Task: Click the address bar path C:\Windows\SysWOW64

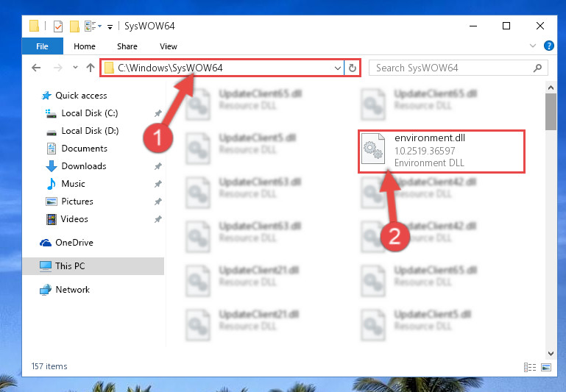Action: click(x=170, y=68)
